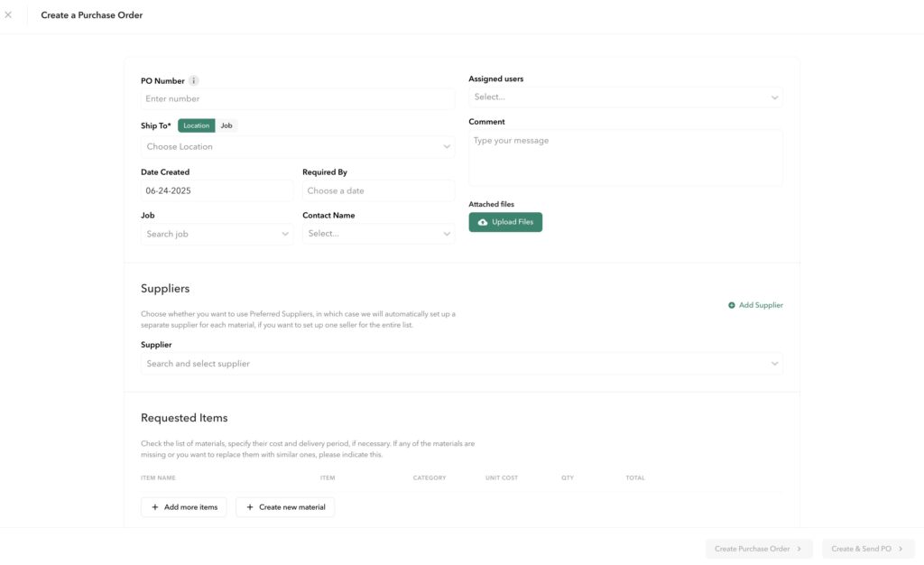Switch Ship To toggle to Location
The image size is (924, 565).
196,125
